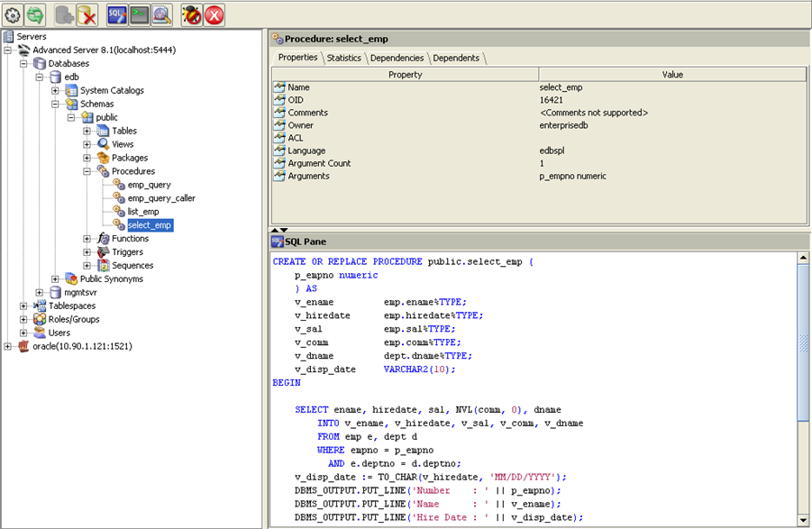Switch to the Statistics tab
This screenshot has height=529, width=812.
(343, 58)
